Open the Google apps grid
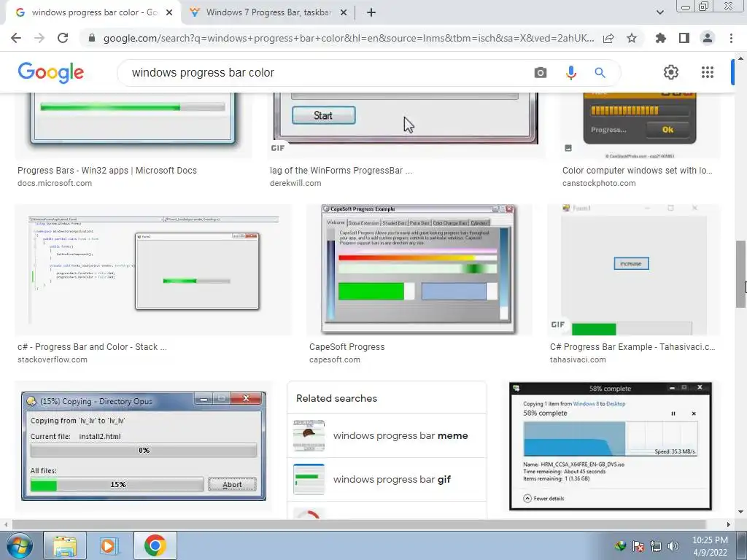Screen dimensions: 747x560 tap(708, 72)
